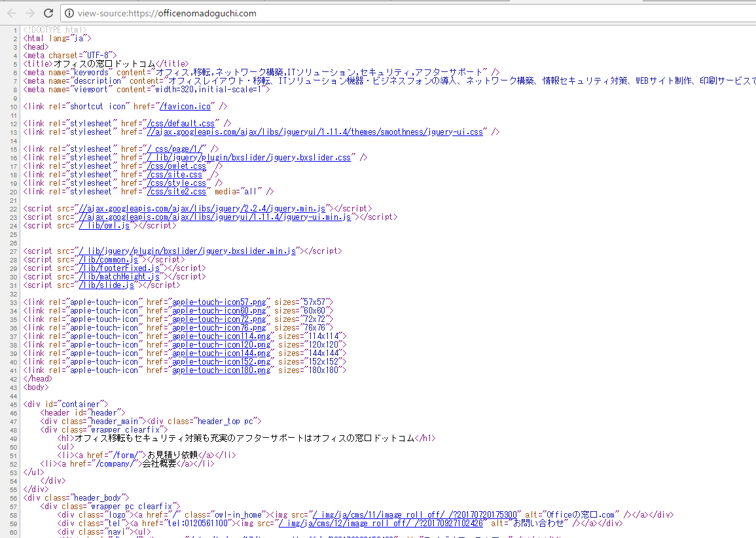Open the jquery-ui.min.js script link
Viewport: 756px width, 538px height.
pos(215,217)
